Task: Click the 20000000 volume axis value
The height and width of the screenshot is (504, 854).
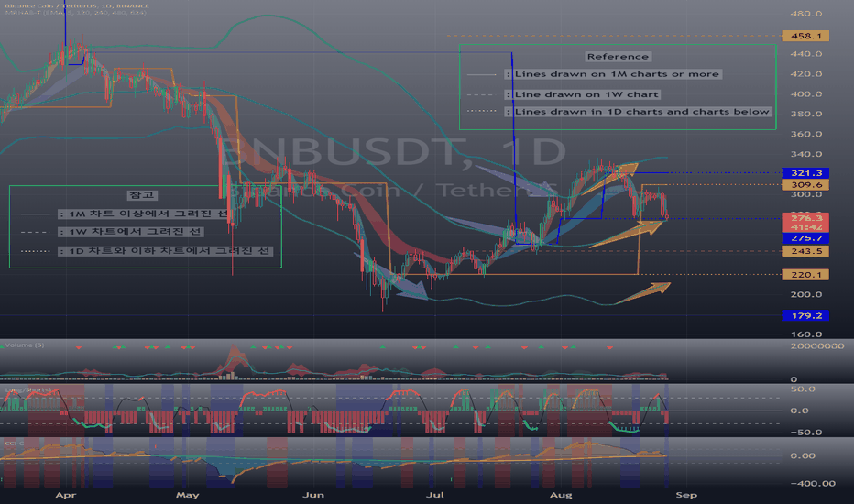Action: tap(817, 346)
